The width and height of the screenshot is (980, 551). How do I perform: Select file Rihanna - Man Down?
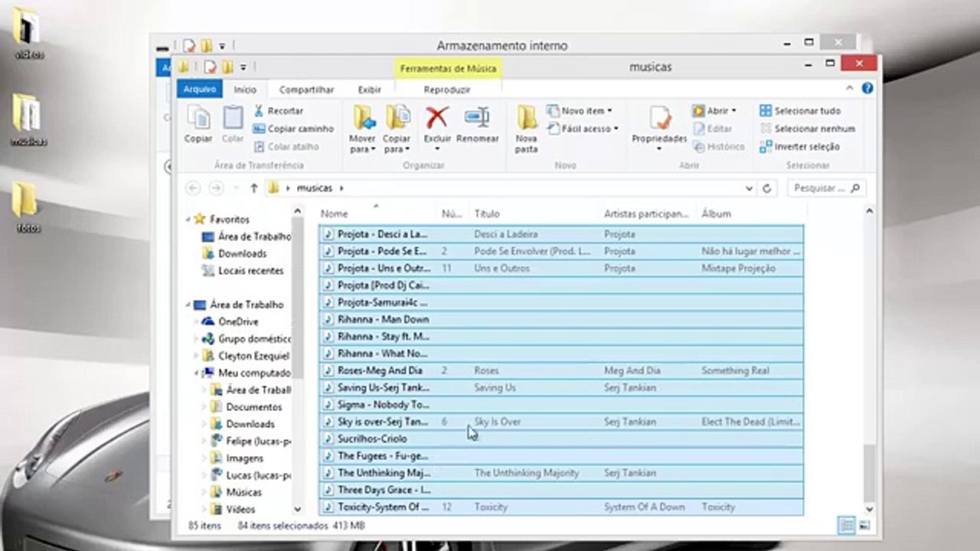[x=561, y=319]
